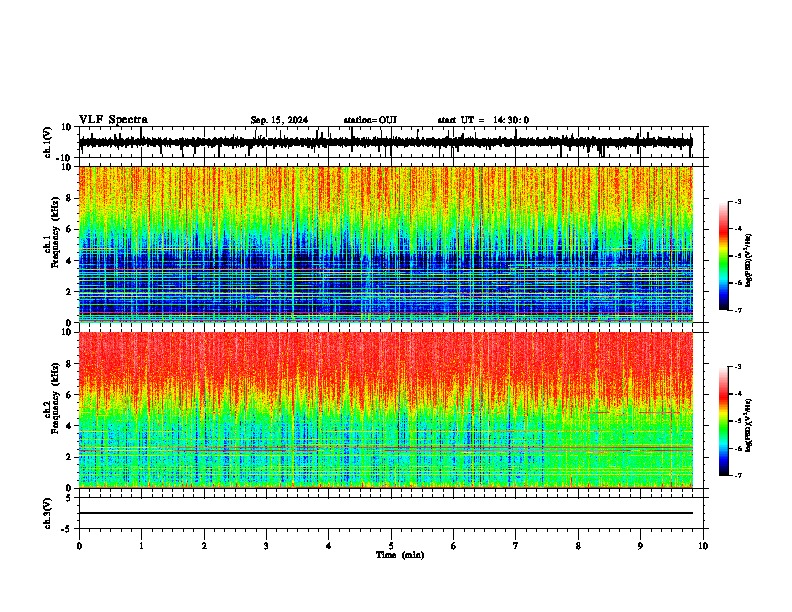Click the ch.1 spectrogram color scale bar
Viewport: 792px width, 612px height.
pos(723,256)
